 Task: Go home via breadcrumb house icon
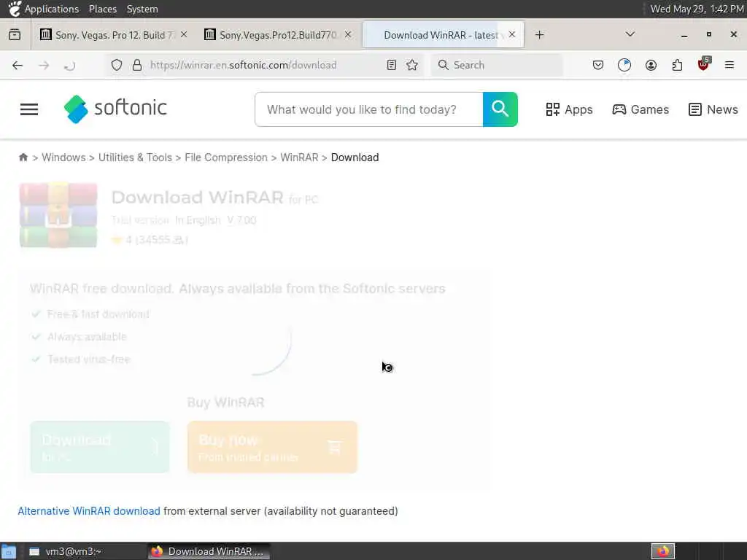point(23,157)
